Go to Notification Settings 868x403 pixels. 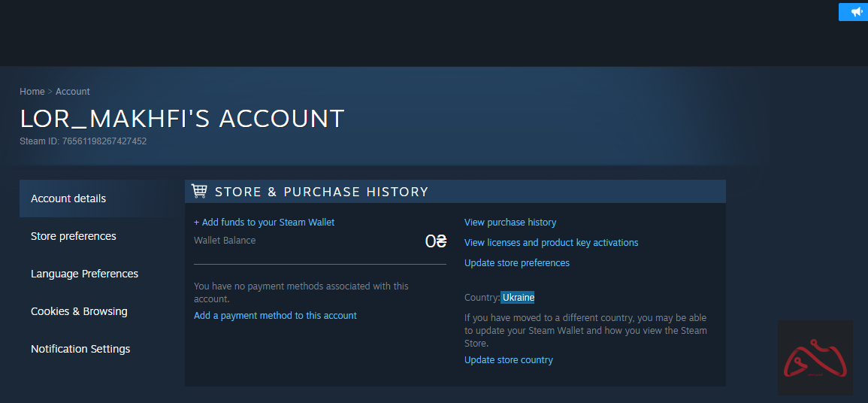[80, 349]
